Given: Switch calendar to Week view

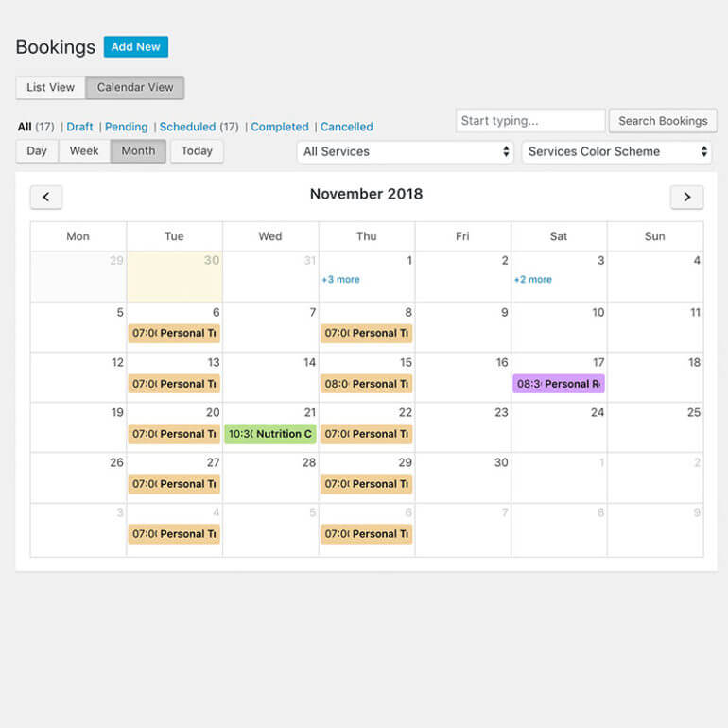Looking at the screenshot, I should point(84,151).
